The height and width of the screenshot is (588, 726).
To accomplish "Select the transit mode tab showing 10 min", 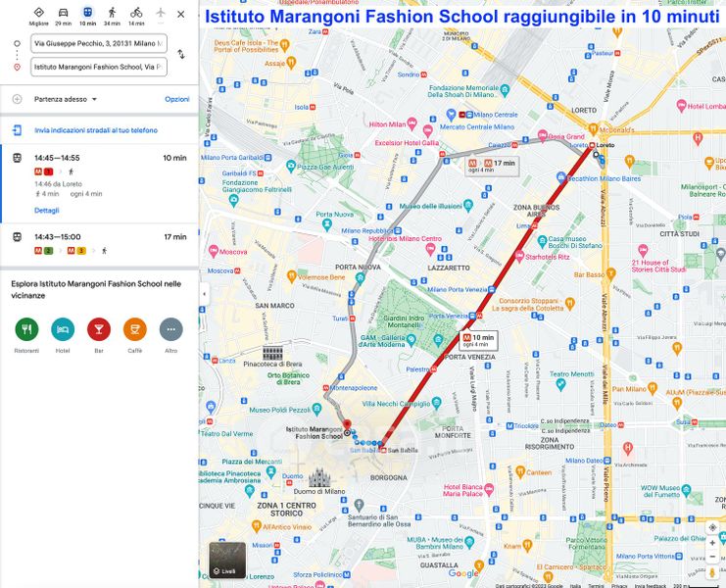I will click(x=87, y=14).
